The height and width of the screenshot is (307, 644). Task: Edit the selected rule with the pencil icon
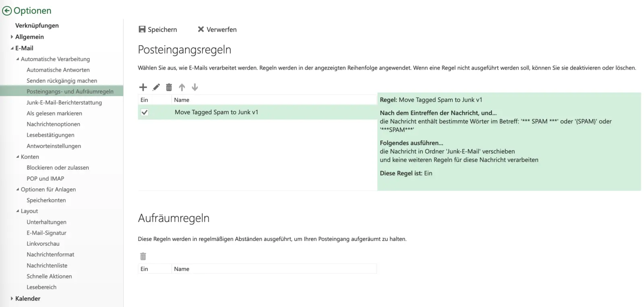click(156, 87)
